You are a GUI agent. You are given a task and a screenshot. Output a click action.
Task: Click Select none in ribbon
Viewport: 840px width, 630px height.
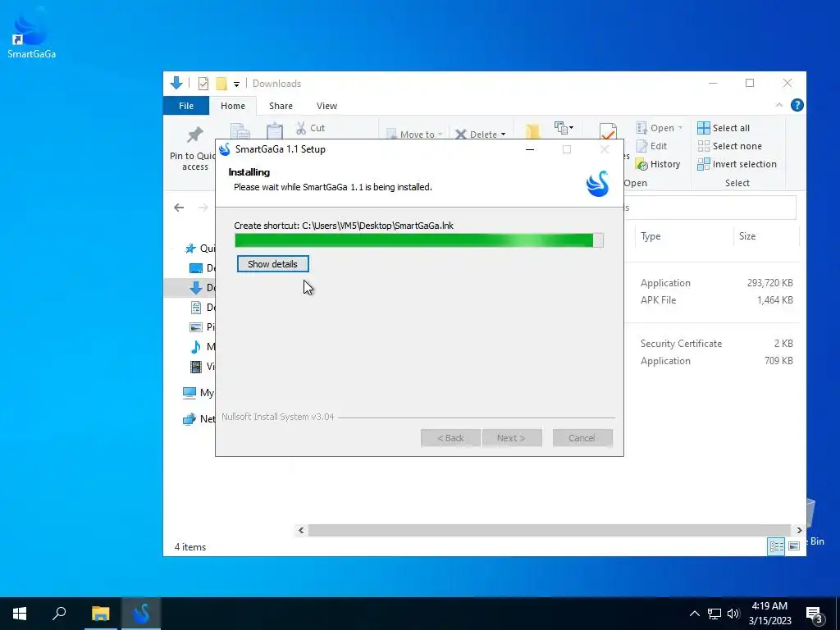pyautogui.click(x=729, y=146)
